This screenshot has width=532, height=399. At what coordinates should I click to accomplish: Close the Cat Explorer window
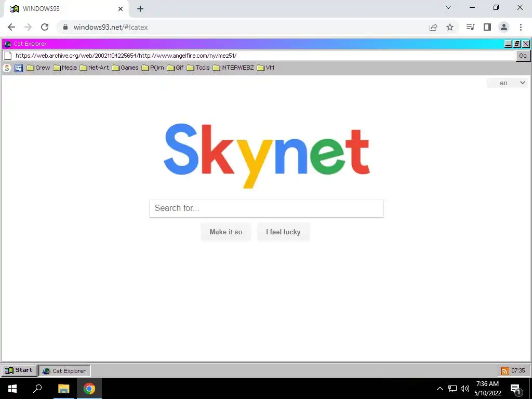pos(526,44)
